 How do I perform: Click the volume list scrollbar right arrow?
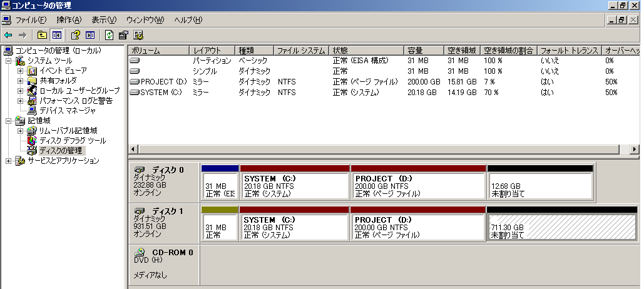point(635,149)
